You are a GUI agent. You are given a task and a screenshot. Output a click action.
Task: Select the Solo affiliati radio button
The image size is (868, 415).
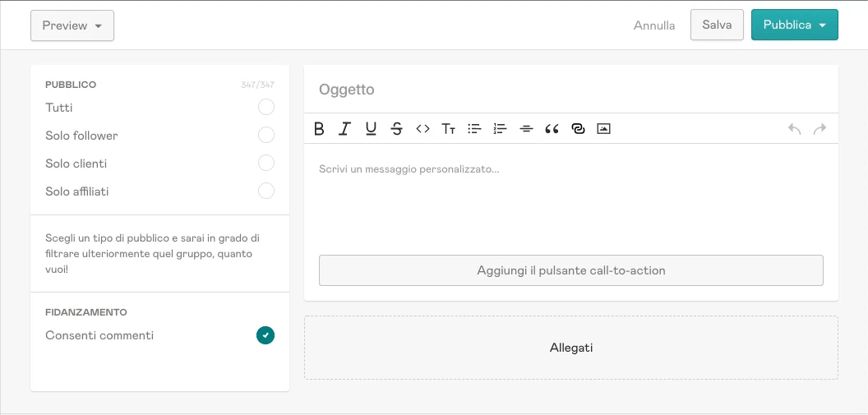[x=265, y=191]
